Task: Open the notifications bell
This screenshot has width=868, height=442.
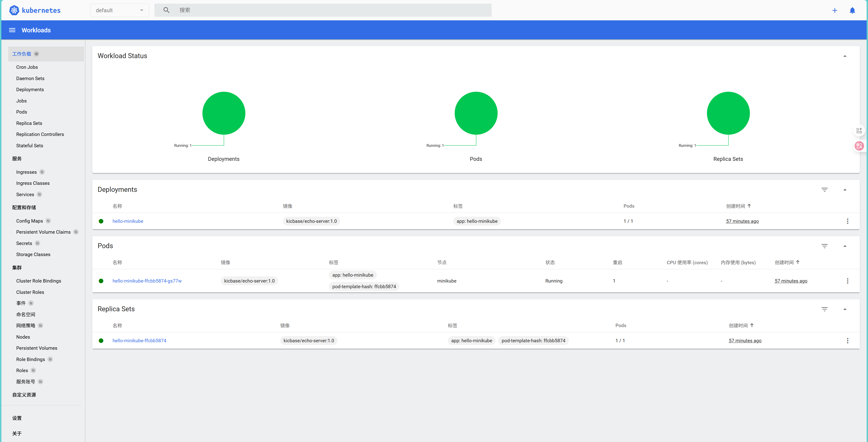Action: point(852,10)
